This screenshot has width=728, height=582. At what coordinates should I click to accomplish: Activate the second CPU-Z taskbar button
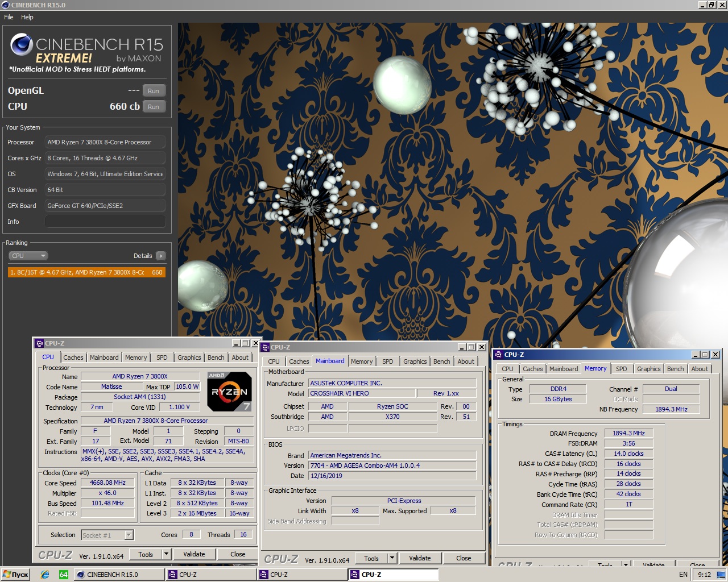pos(302,575)
